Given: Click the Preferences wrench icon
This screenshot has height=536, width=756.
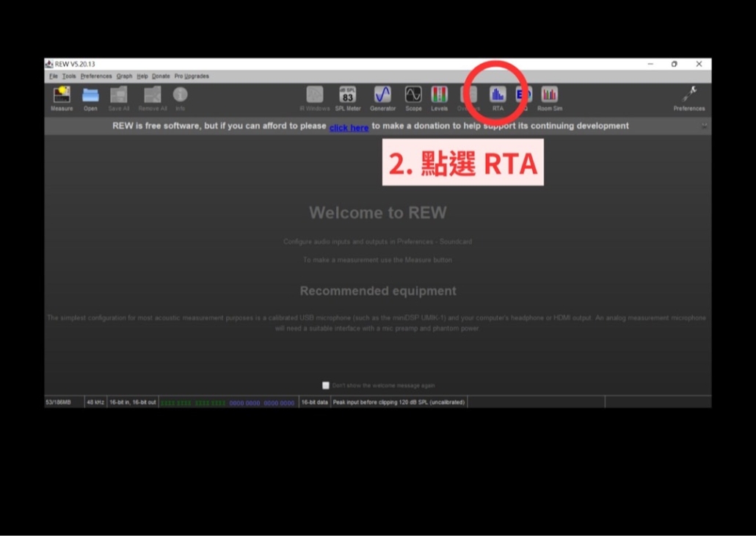Looking at the screenshot, I should 688,95.
